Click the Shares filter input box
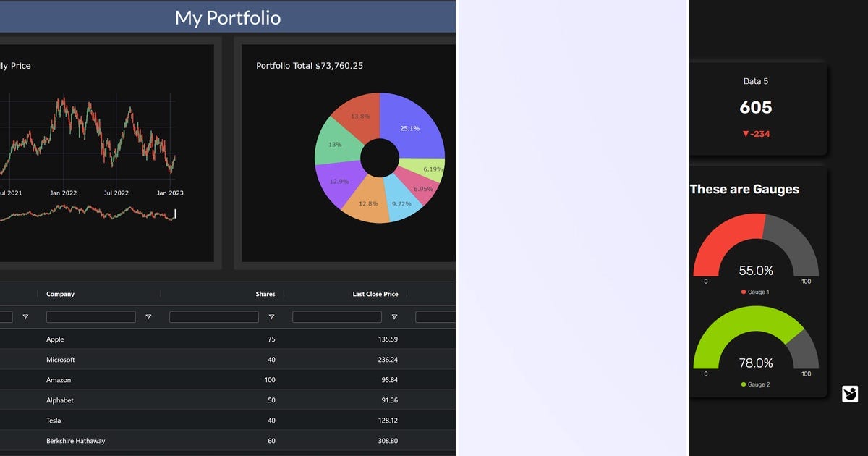The image size is (868, 456). (x=213, y=316)
